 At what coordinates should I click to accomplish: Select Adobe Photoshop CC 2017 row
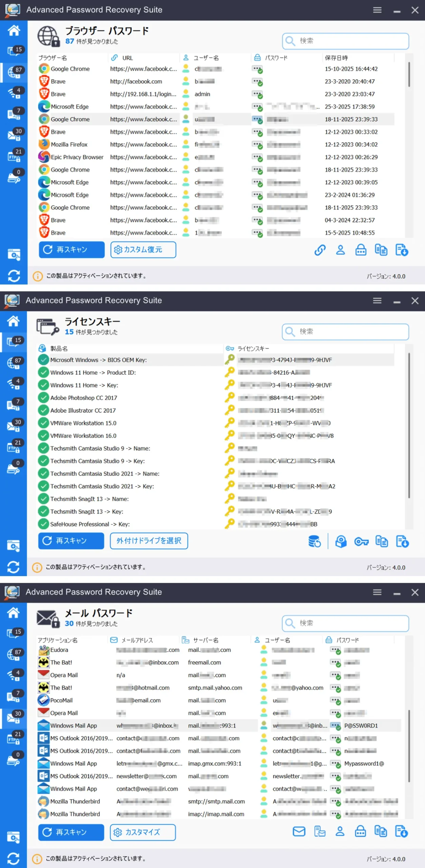click(216, 398)
